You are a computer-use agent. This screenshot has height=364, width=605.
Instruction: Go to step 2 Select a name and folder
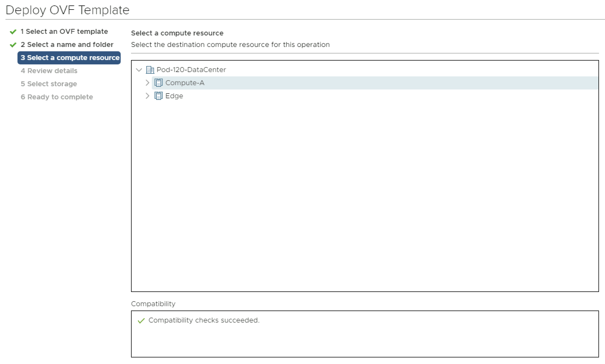tap(67, 45)
